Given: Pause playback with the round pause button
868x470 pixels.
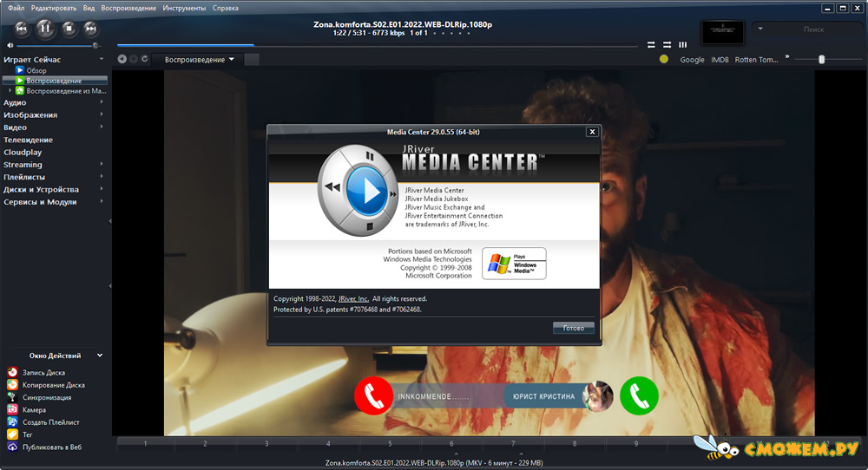Looking at the screenshot, I should pos(45,29).
